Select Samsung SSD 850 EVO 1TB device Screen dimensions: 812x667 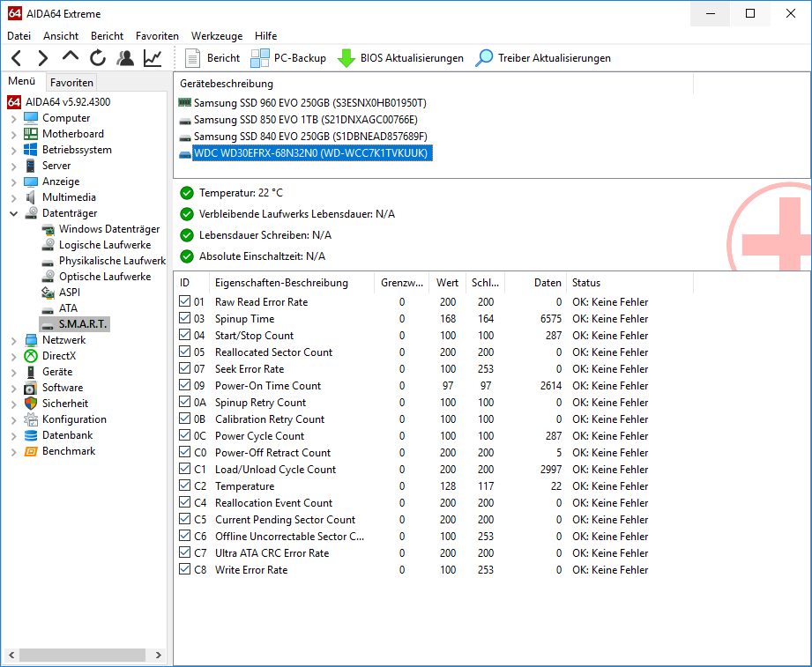(x=306, y=120)
